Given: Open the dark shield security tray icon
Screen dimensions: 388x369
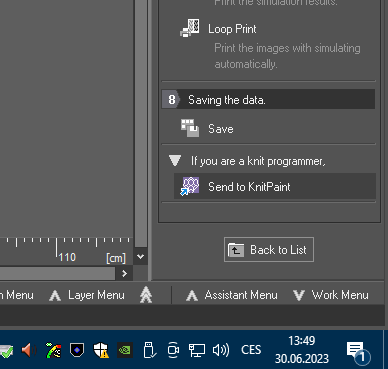Looking at the screenshot, I should tap(77, 350).
